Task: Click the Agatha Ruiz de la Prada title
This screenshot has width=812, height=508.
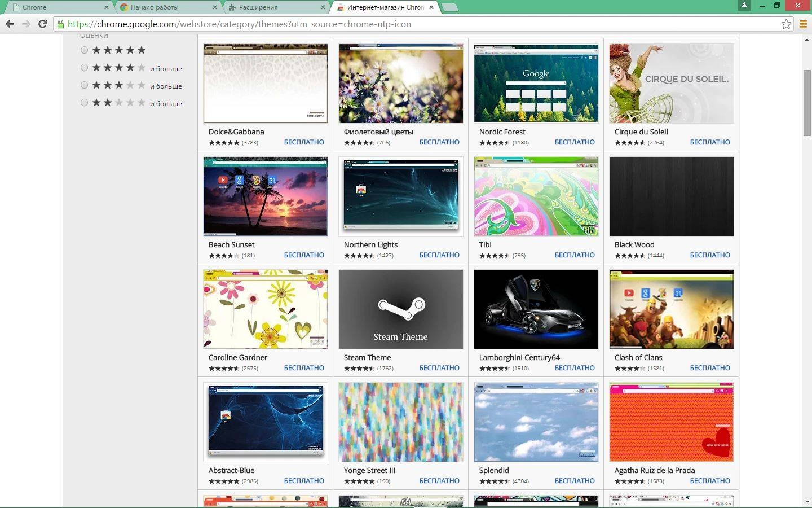Action: point(654,470)
